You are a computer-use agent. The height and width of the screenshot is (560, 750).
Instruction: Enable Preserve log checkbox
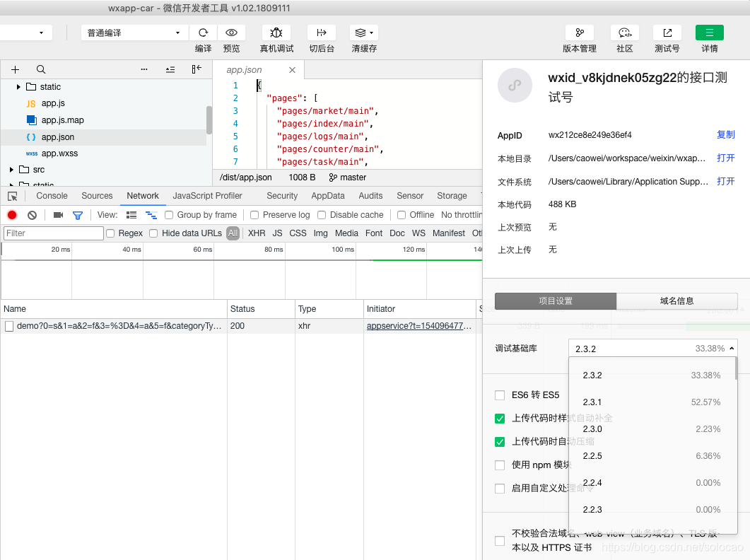254,215
